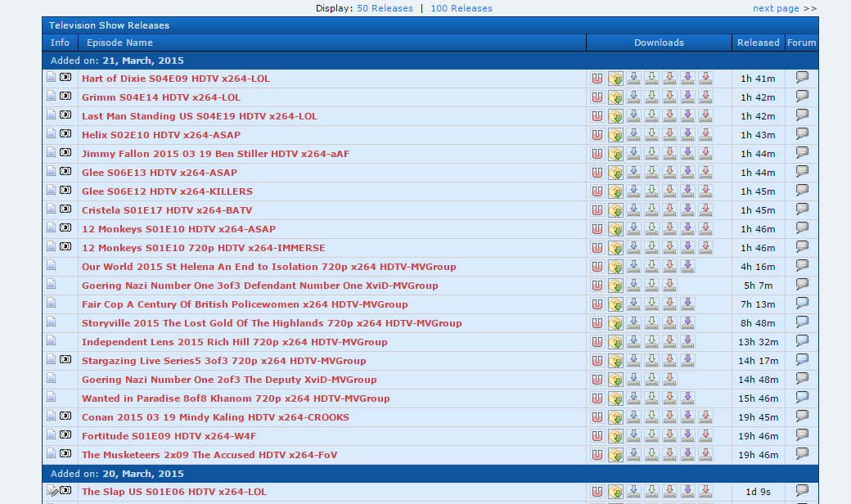Open The Slap US S01E06 release link
The image size is (851, 504).
click(173, 492)
